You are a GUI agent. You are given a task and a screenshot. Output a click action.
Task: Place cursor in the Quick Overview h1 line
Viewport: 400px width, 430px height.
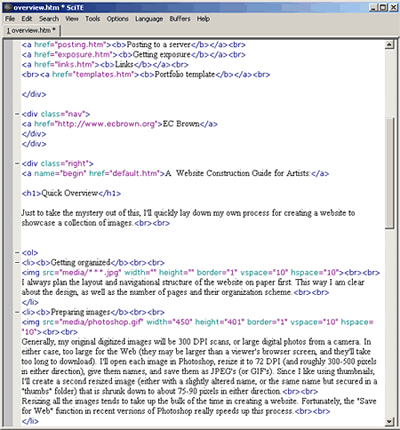coord(71,193)
